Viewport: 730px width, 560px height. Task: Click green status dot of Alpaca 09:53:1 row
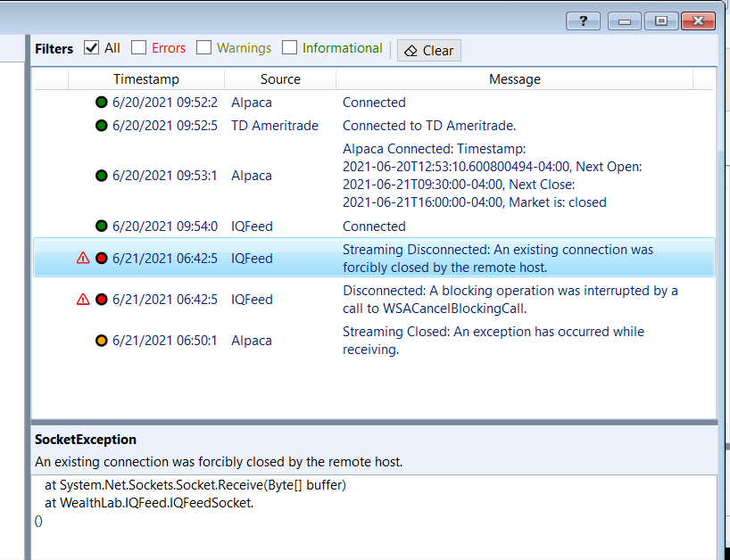coord(102,176)
